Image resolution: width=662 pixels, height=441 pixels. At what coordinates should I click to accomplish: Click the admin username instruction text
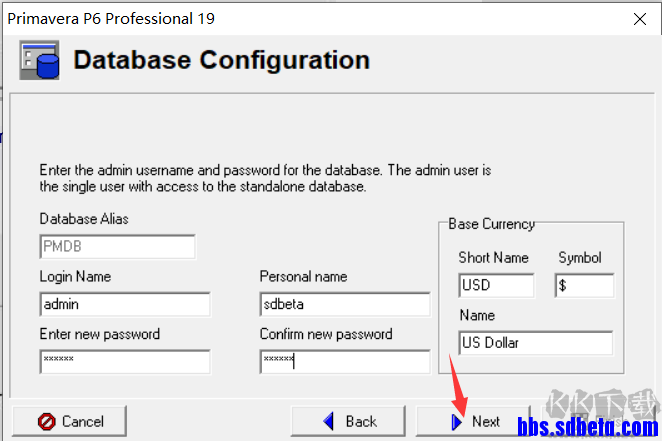click(265, 178)
